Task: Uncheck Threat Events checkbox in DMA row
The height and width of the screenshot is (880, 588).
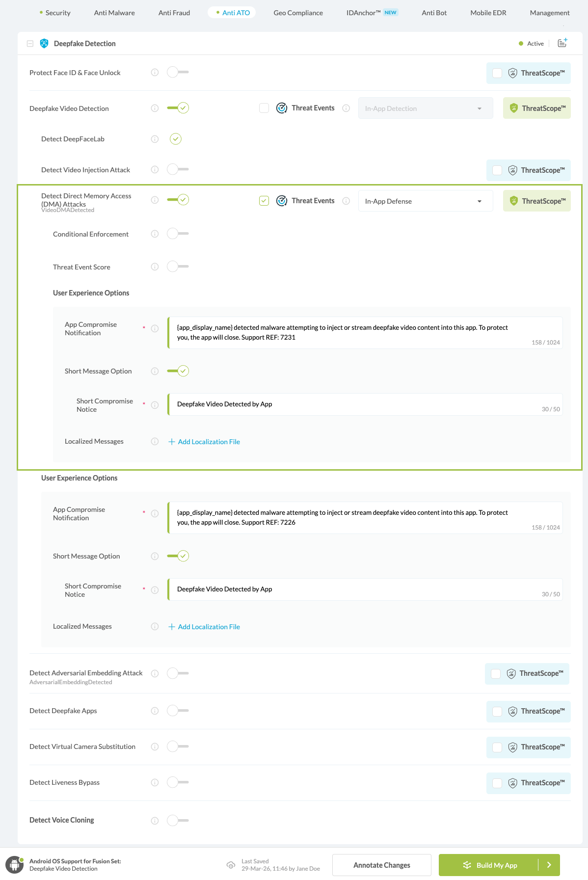Action: point(264,201)
